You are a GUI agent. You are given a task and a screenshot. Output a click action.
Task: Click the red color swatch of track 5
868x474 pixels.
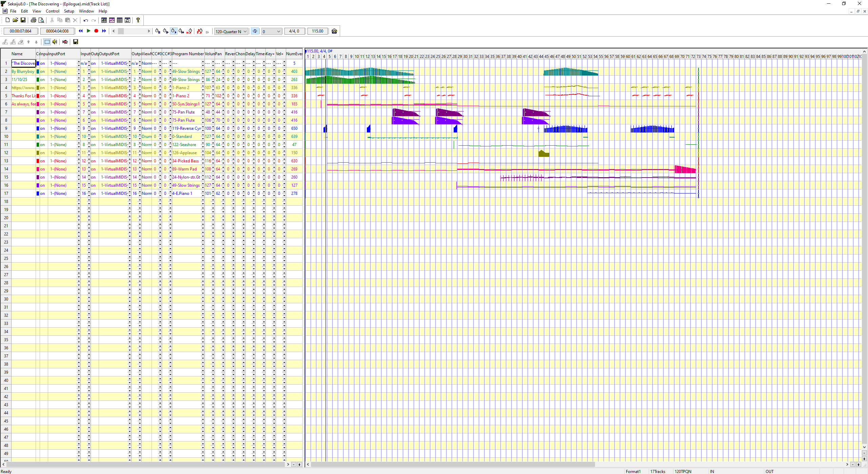click(38, 96)
